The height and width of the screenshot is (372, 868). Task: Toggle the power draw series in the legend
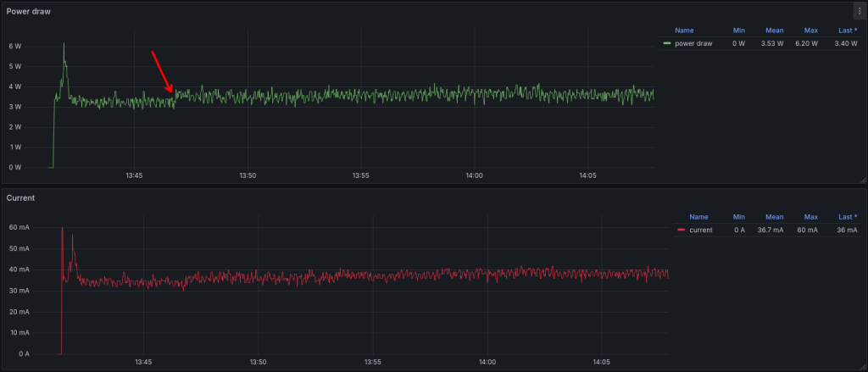click(694, 43)
